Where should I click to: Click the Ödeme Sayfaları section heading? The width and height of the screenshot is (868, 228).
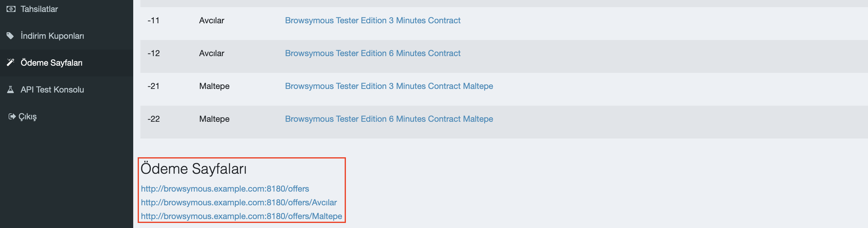click(194, 169)
